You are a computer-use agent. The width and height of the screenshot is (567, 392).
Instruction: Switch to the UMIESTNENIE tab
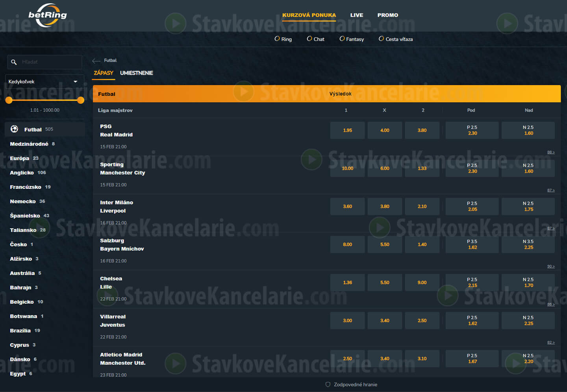(137, 73)
